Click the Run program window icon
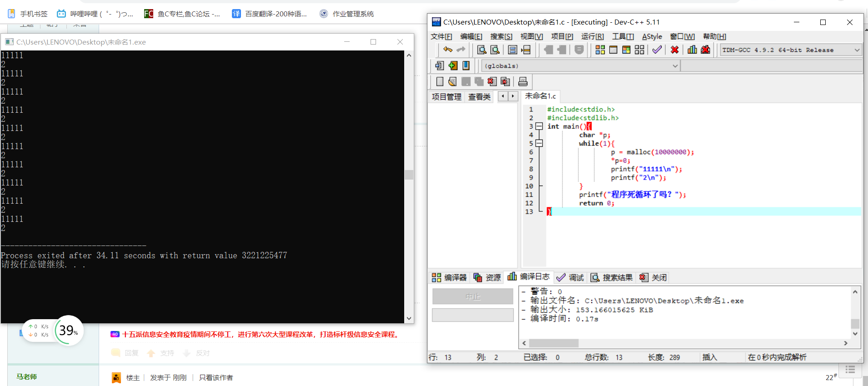This screenshot has width=868, height=386. coord(613,50)
